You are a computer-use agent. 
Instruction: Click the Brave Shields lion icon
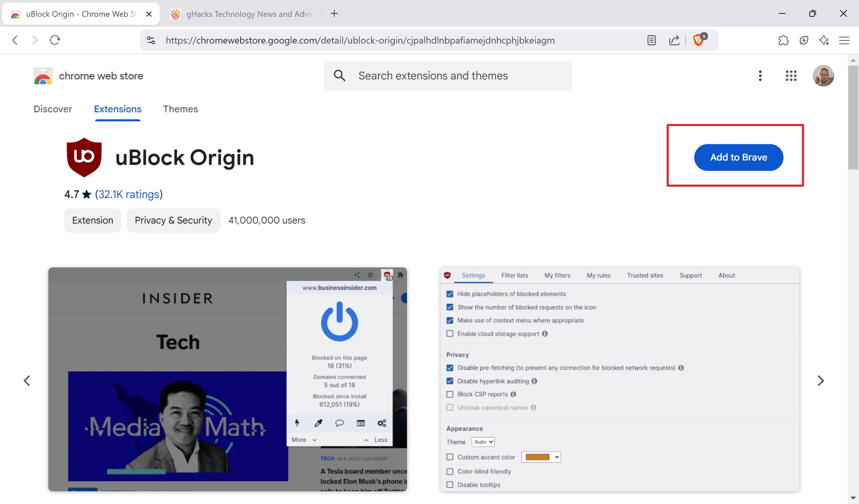[698, 40]
